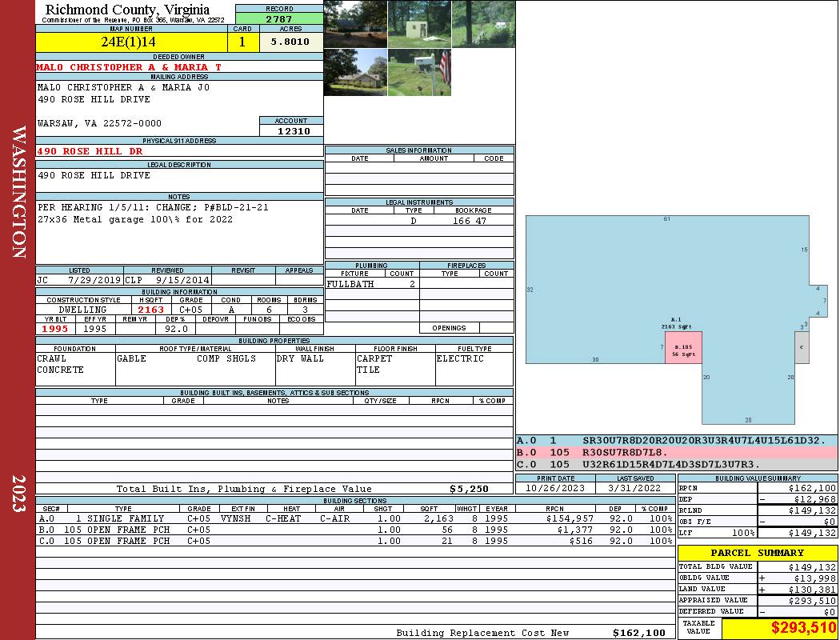Click the red physical address 490 Rose Hill Dr
Screen dimensions: 840x640
(90, 151)
